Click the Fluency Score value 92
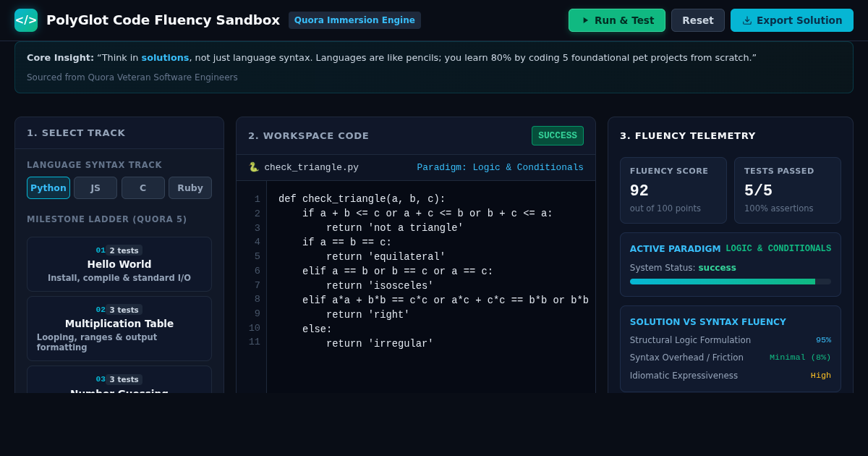 click(639, 190)
